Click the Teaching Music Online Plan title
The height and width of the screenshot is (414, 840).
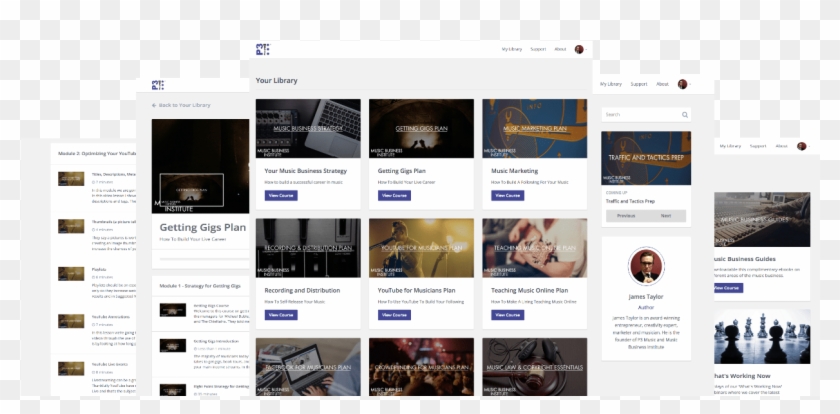(529, 290)
